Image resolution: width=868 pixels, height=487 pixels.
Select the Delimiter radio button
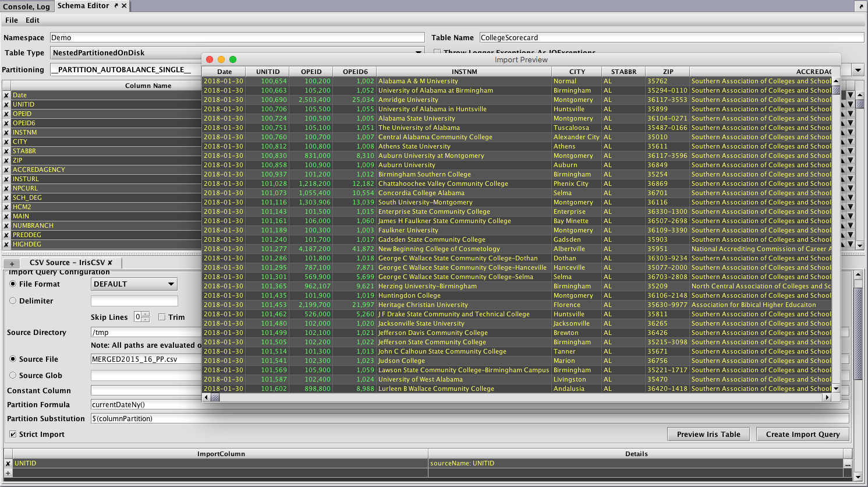(x=13, y=301)
